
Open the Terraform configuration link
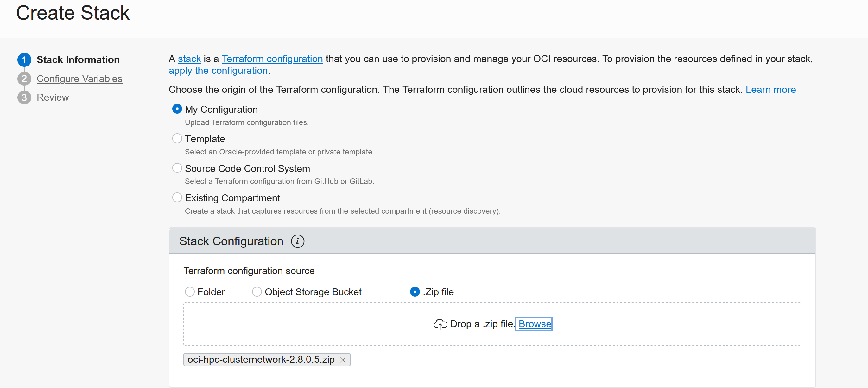(x=272, y=58)
